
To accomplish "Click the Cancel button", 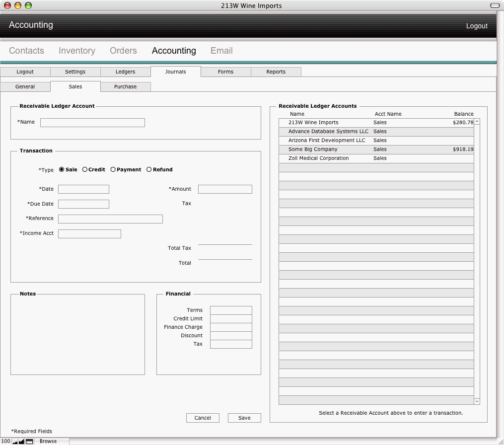I will tap(203, 418).
